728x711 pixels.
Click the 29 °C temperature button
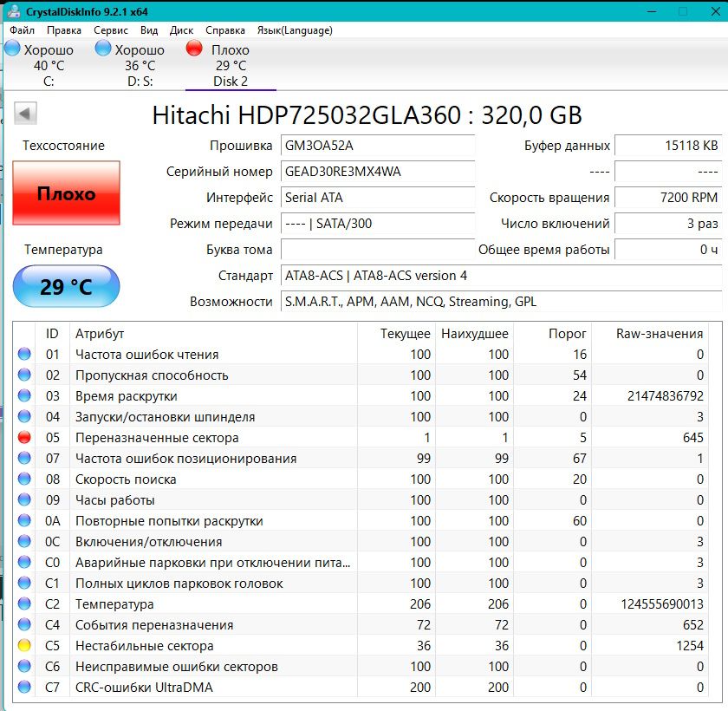point(66,286)
